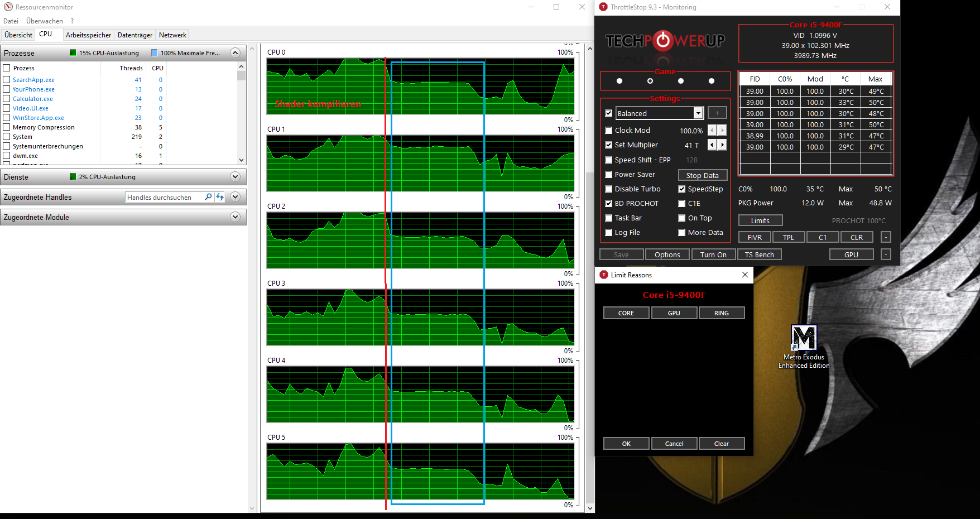This screenshot has height=519, width=980.
Task: Open the Überwachen menu
Action: (x=45, y=21)
